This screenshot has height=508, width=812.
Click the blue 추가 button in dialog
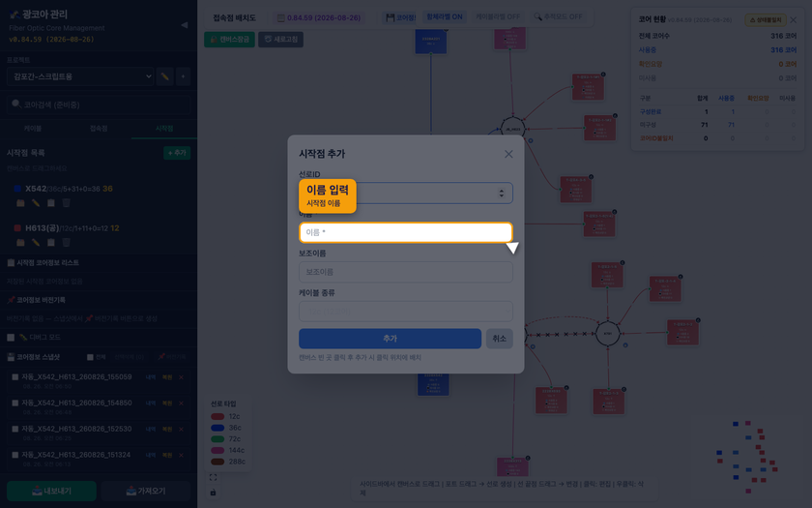click(x=390, y=339)
